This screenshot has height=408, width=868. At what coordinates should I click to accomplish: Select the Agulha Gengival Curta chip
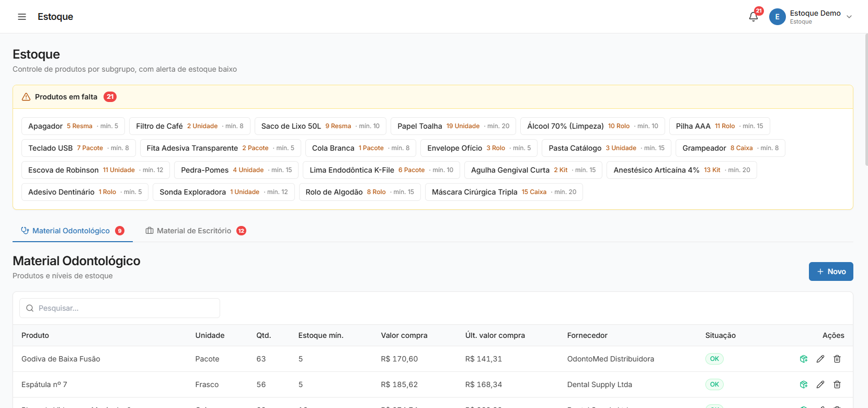[533, 170]
